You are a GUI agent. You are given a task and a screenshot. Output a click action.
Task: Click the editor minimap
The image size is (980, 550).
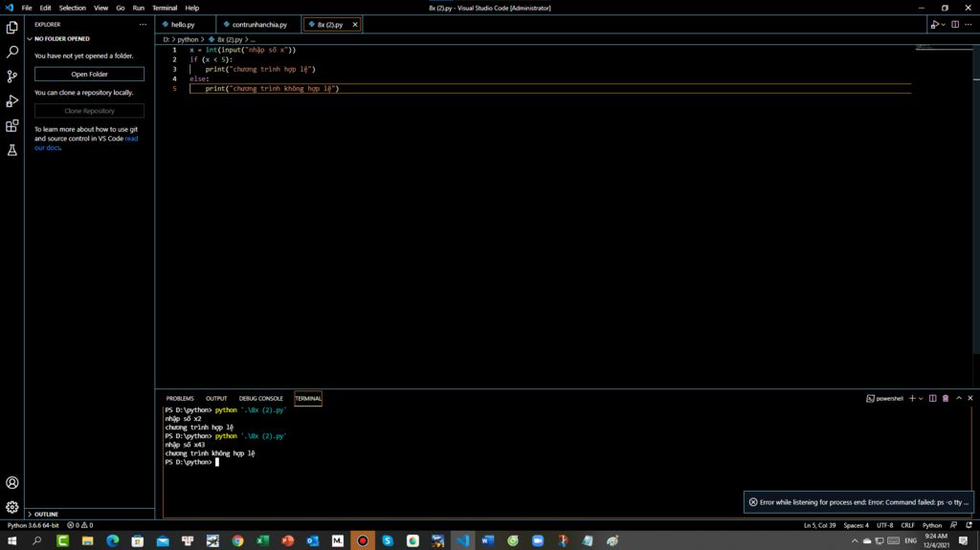click(x=943, y=48)
